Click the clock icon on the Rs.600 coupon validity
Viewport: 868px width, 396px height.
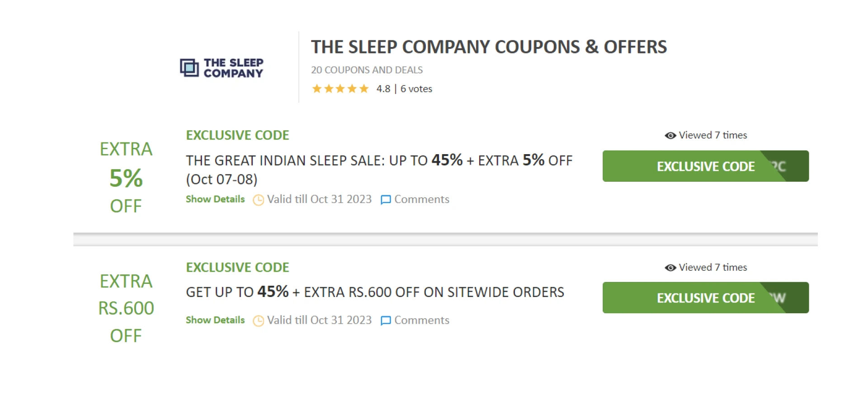(258, 320)
